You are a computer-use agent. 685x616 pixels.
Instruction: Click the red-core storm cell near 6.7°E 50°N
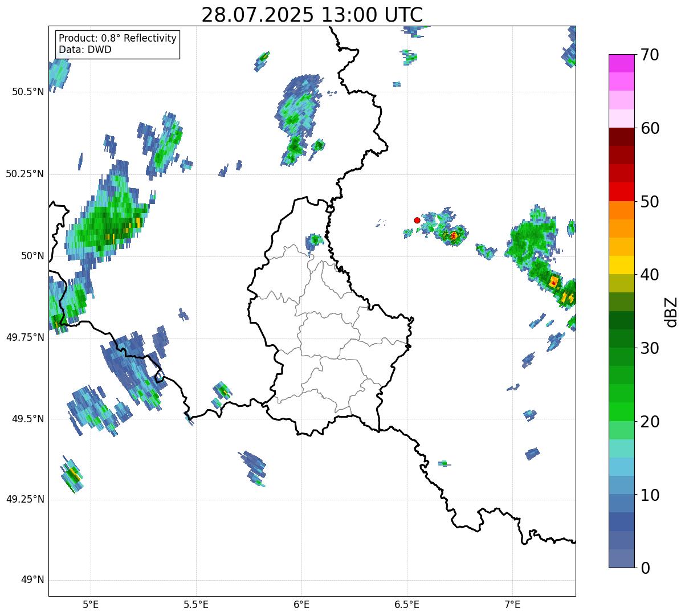(x=453, y=235)
